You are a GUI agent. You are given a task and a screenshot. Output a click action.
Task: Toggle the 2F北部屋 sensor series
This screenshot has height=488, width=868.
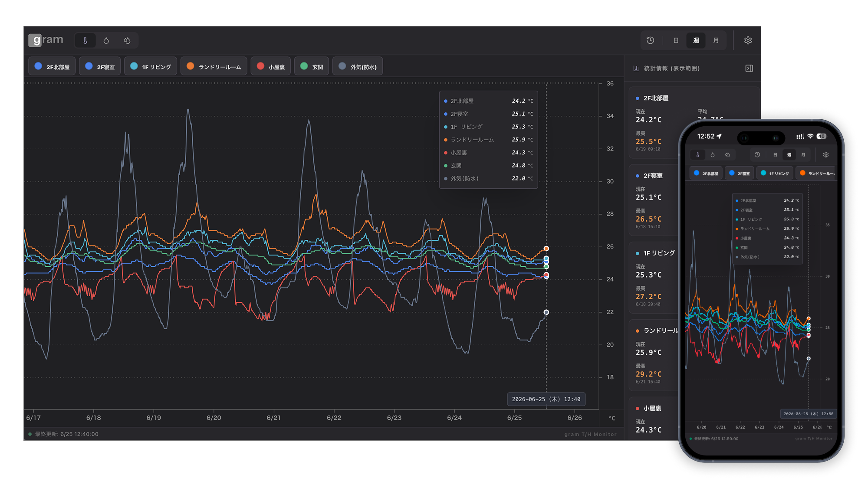[x=52, y=66]
